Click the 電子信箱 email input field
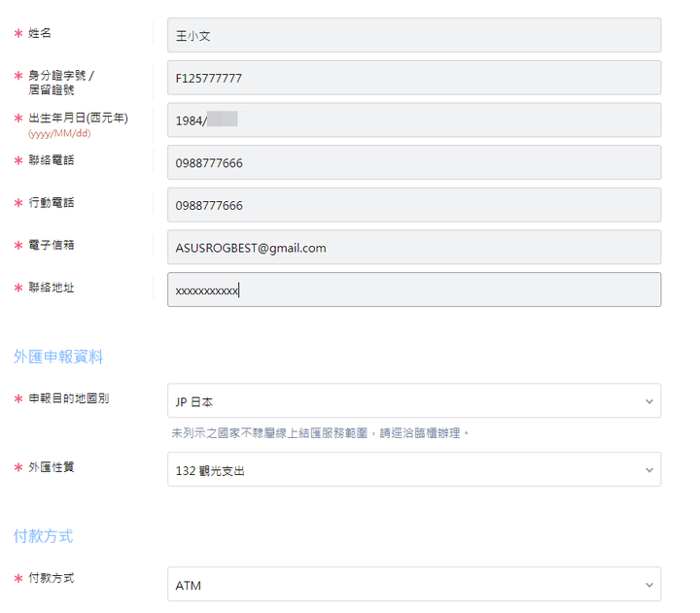700x613 pixels. (x=414, y=247)
